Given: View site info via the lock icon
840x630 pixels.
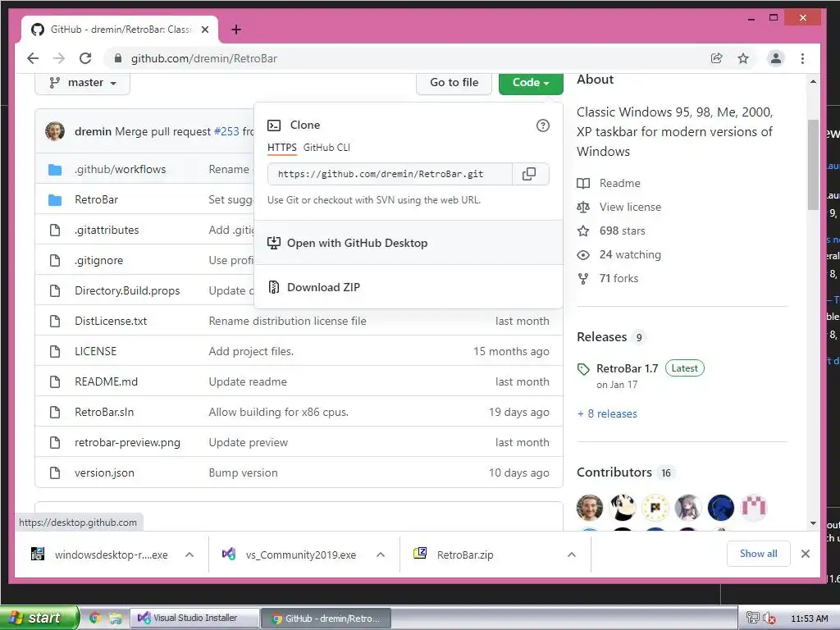Looking at the screenshot, I should point(118,58).
